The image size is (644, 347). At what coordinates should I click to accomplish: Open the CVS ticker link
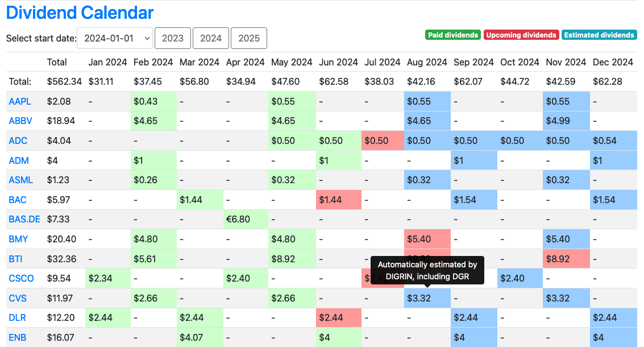[18, 298]
